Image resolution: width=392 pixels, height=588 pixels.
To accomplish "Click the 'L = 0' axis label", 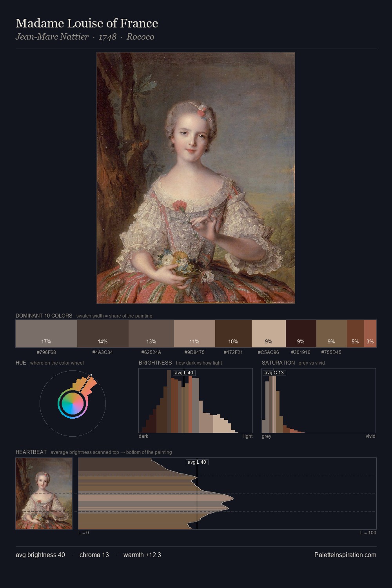I will point(83,533).
